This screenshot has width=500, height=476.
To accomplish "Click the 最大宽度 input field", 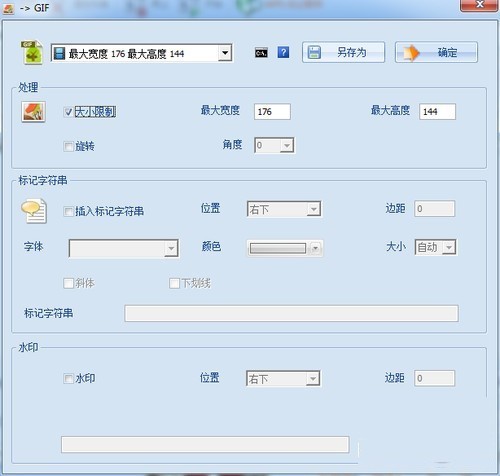I will 272,111.
